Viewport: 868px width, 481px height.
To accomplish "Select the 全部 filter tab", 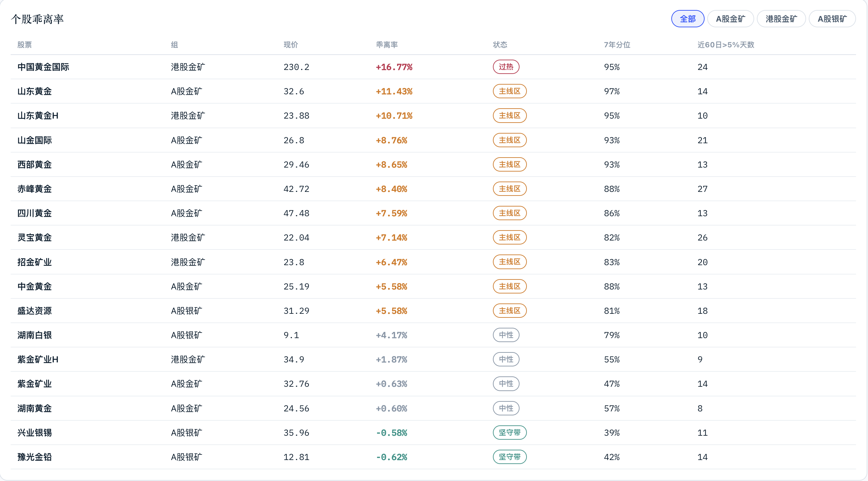I will 687,19.
